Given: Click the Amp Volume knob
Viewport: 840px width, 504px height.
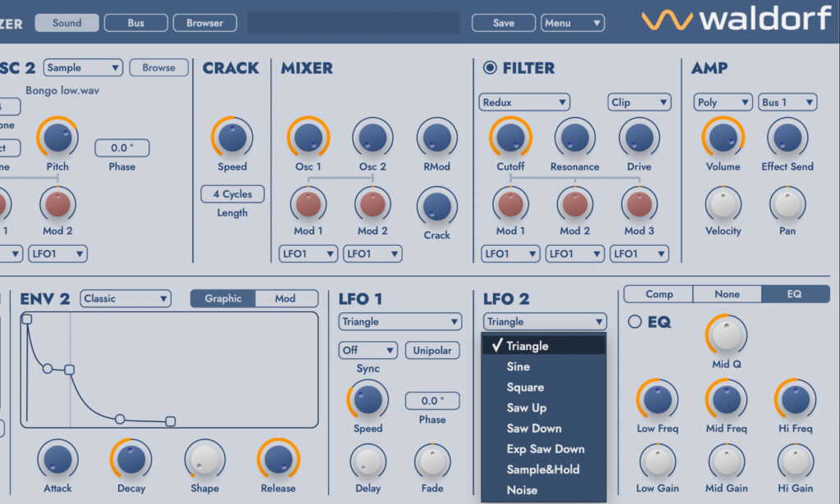Looking at the screenshot, I should 723,136.
